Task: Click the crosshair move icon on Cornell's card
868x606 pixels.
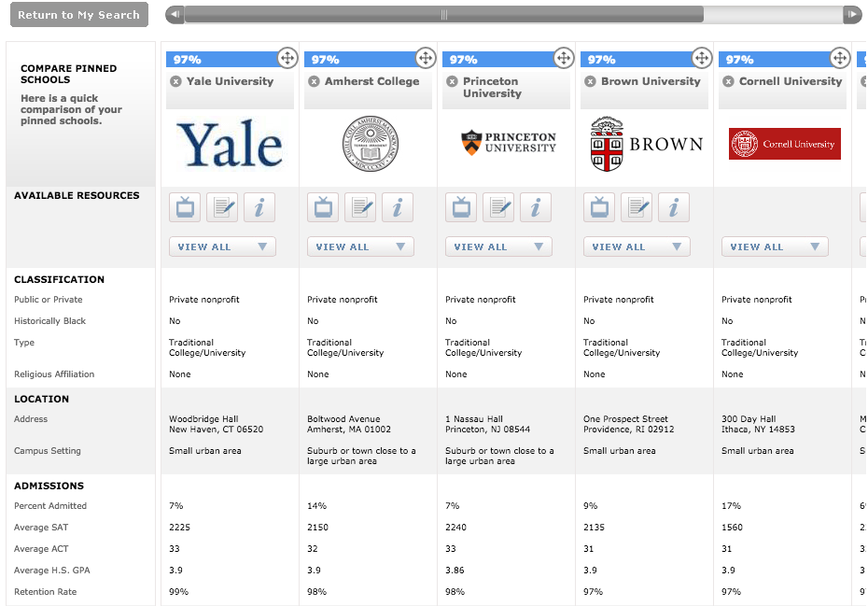Action: pos(839,58)
